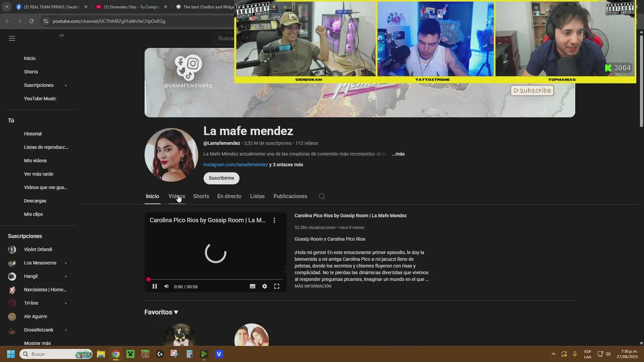The width and height of the screenshot is (644, 362).
Task: Open File Explorer from taskbar
Action: [101, 354]
